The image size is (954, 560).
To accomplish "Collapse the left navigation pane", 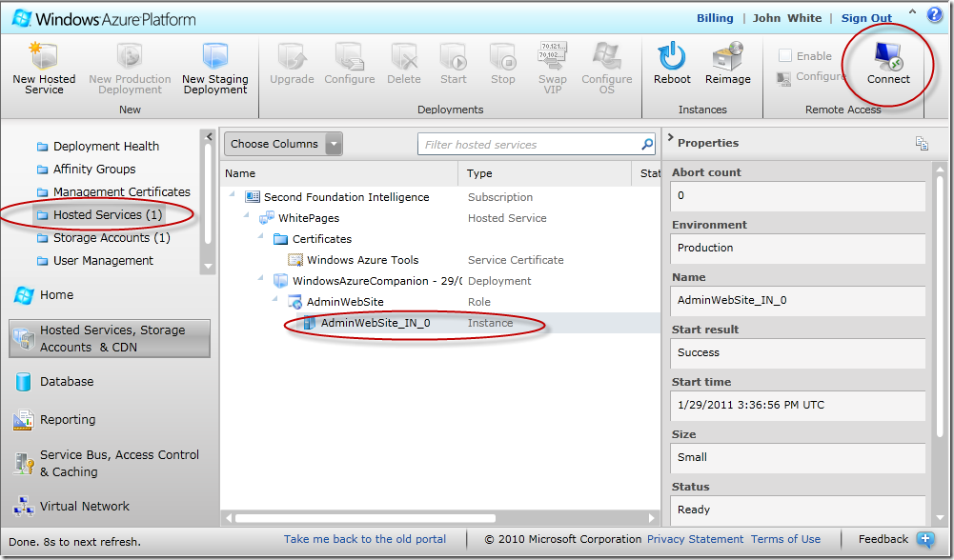I will 209,137.
